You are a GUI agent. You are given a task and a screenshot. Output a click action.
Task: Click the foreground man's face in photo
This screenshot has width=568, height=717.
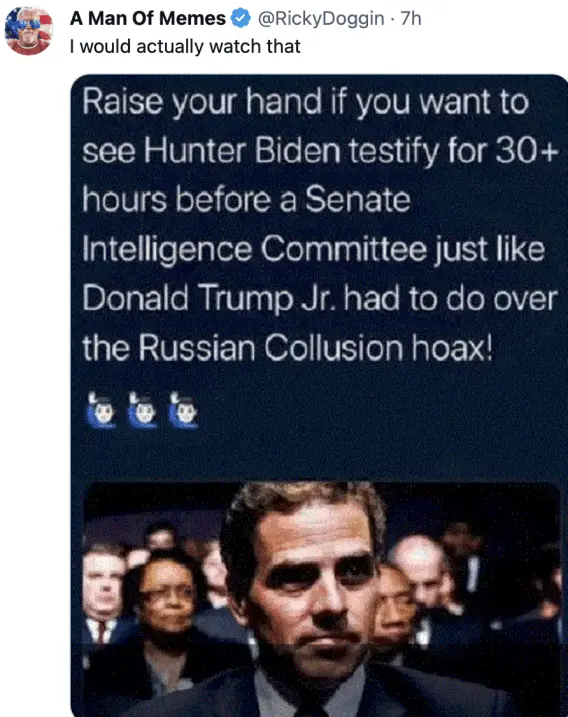pyautogui.click(x=311, y=585)
